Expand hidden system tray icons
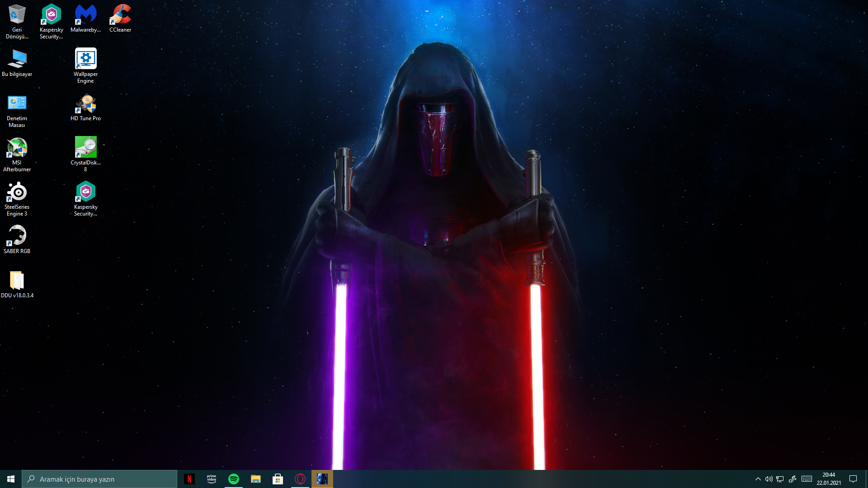Image resolution: width=868 pixels, height=488 pixels. (x=758, y=479)
